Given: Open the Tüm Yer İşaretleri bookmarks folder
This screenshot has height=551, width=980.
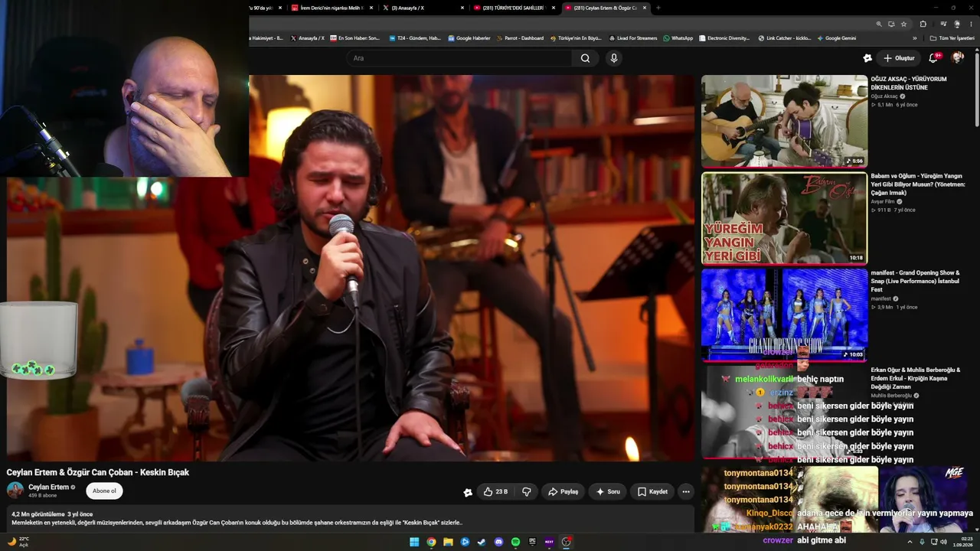Looking at the screenshot, I should point(953,38).
